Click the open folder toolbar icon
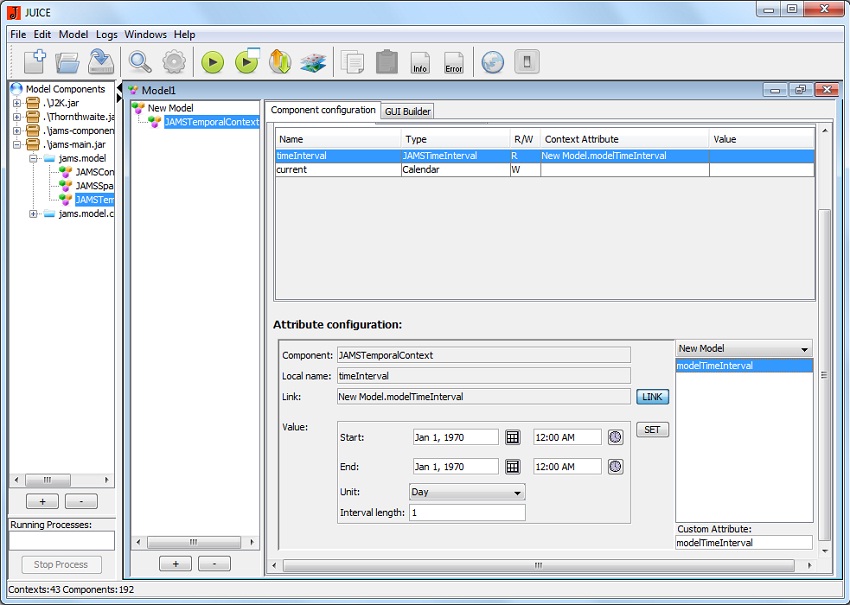The width and height of the screenshot is (850, 605). click(x=67, y=62)
